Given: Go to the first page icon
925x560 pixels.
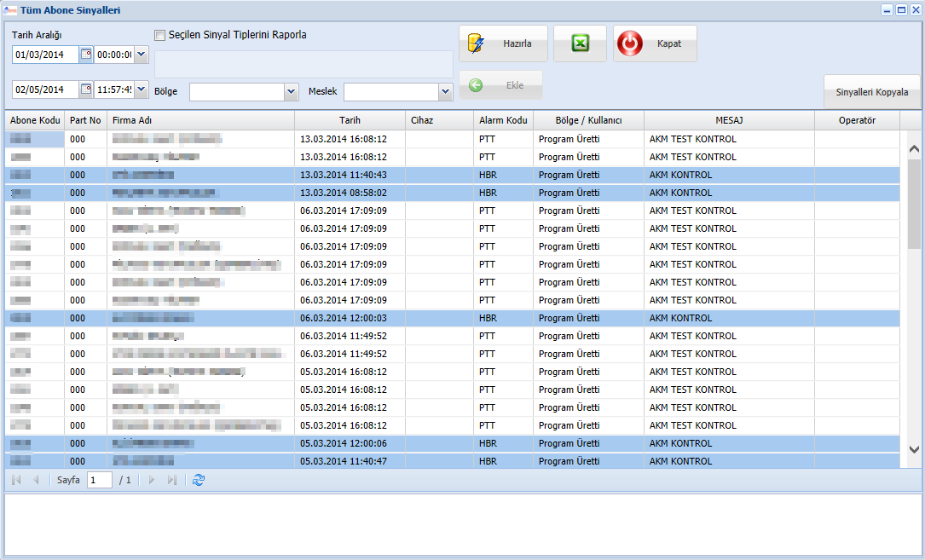Looking at the screenshot, I should pos(16,480).
